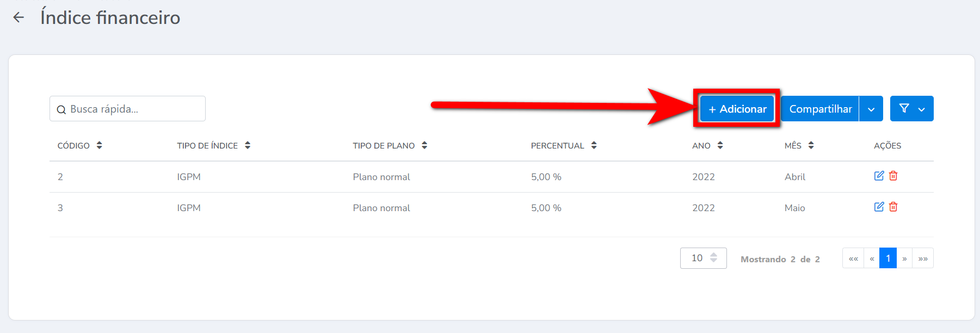Go to the first page
Screen dimensions: 980x333
click(x=853, y=258)
